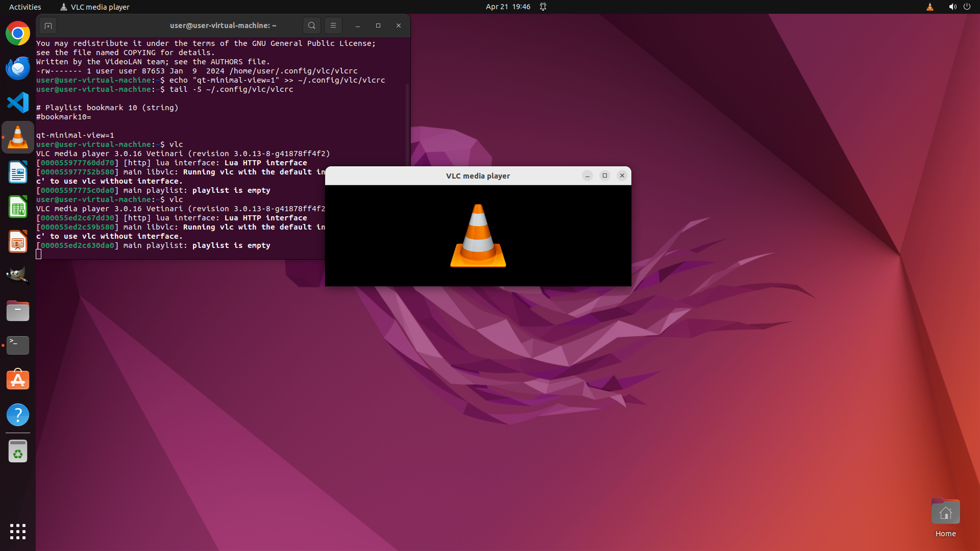Open Visual Studio Code from the dock
The image size is (980, 551).
(x=18, y=103)
